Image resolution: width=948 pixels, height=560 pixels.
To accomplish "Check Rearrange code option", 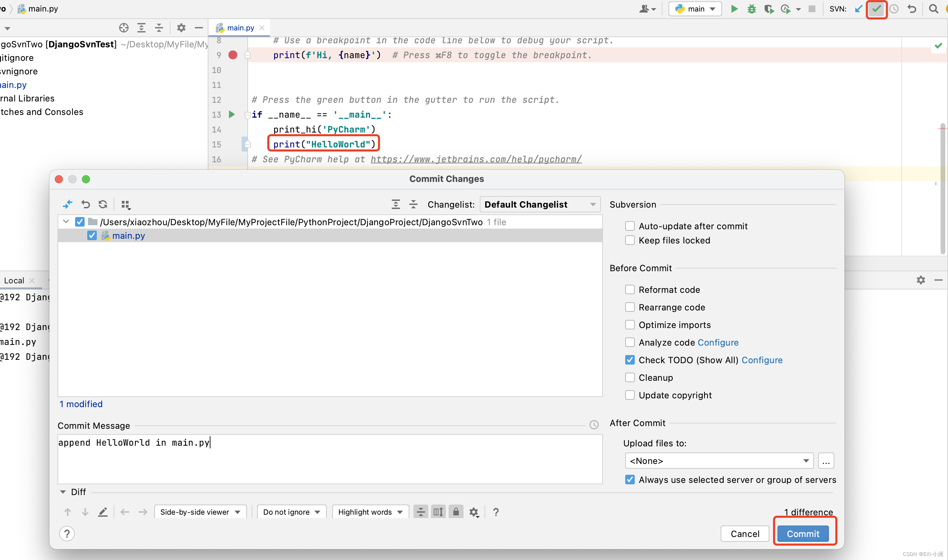I will (630, 307).
